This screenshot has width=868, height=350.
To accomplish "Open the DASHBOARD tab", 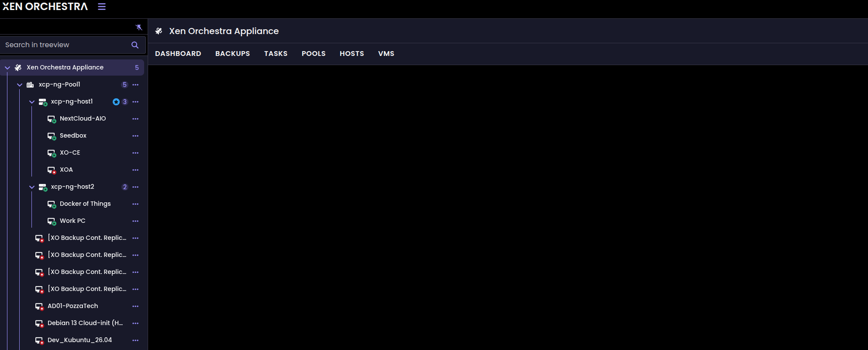I will click(x=178, y=54).
